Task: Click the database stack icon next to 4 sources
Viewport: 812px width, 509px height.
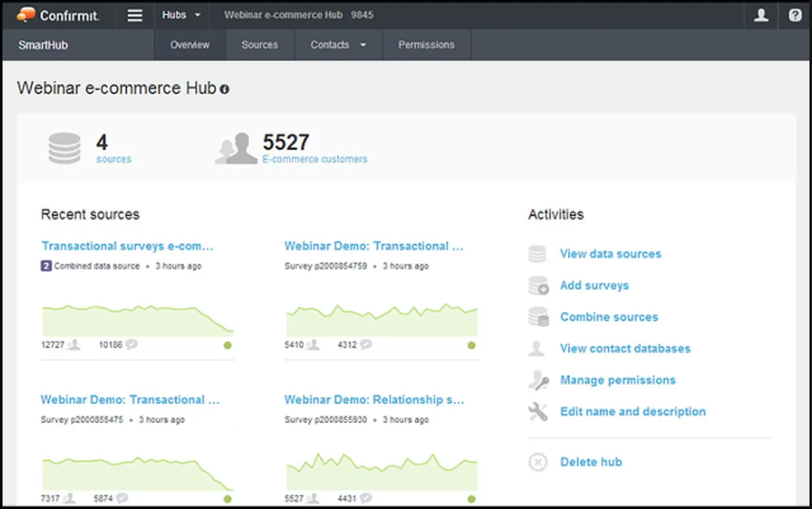Action: [65, 148]
